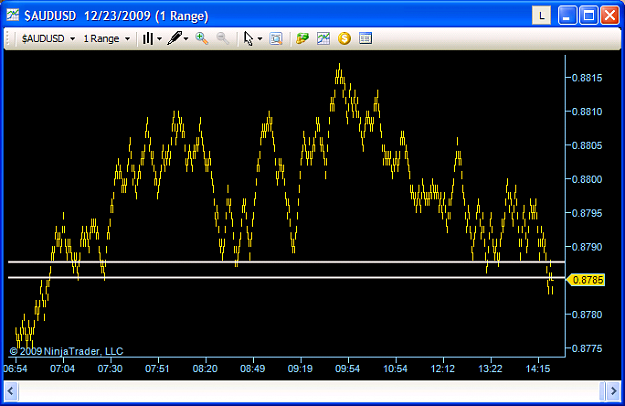Select the drawing tools pencil icon
This screenshot has width=625, height=406.
point(174,38)
